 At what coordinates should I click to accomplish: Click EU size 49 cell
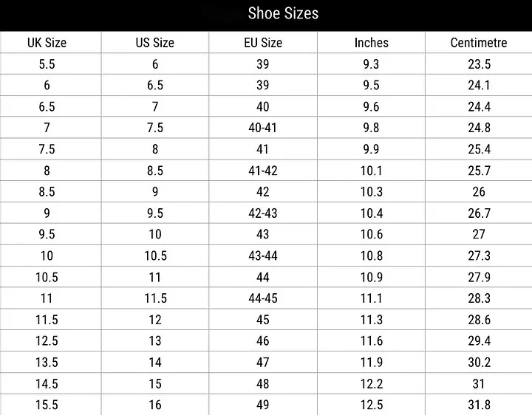point(263,405)
